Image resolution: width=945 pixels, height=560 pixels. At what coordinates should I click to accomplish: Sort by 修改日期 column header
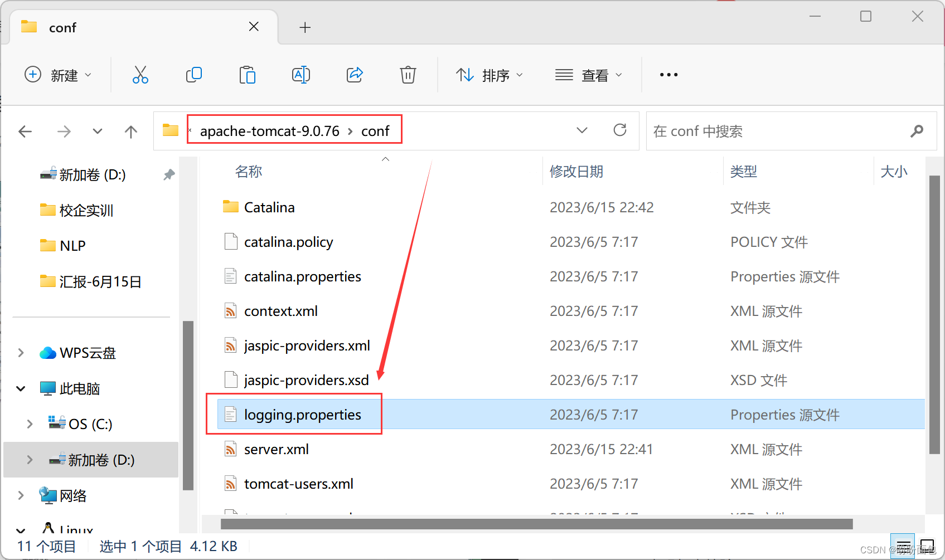pos(576,172)
